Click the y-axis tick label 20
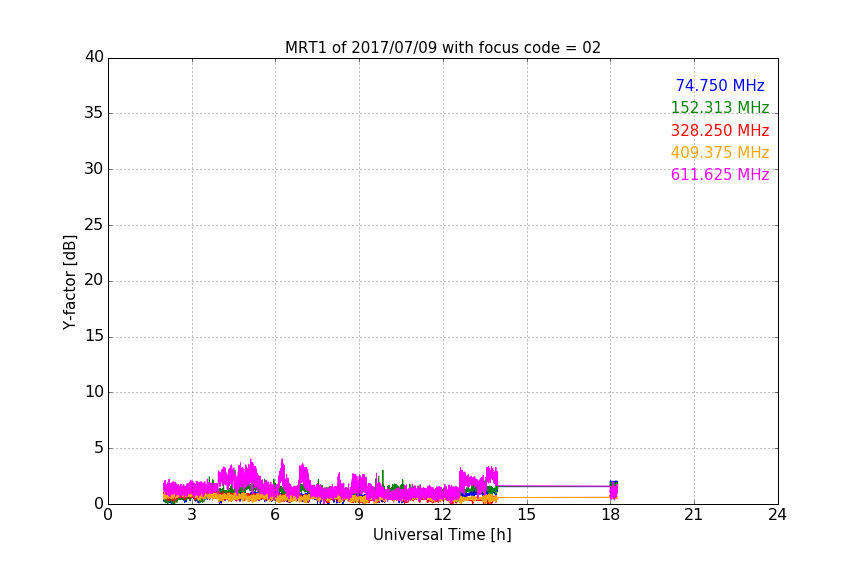864x576 pixels. [x=94, y=280]
